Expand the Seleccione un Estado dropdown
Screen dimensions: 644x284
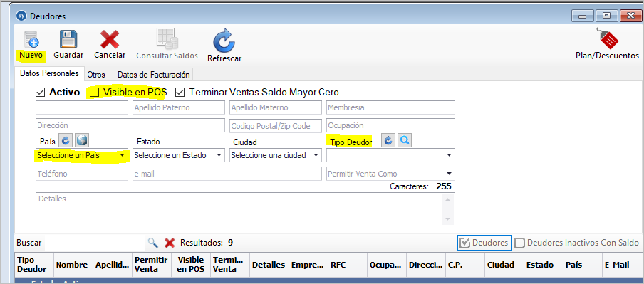179,156
